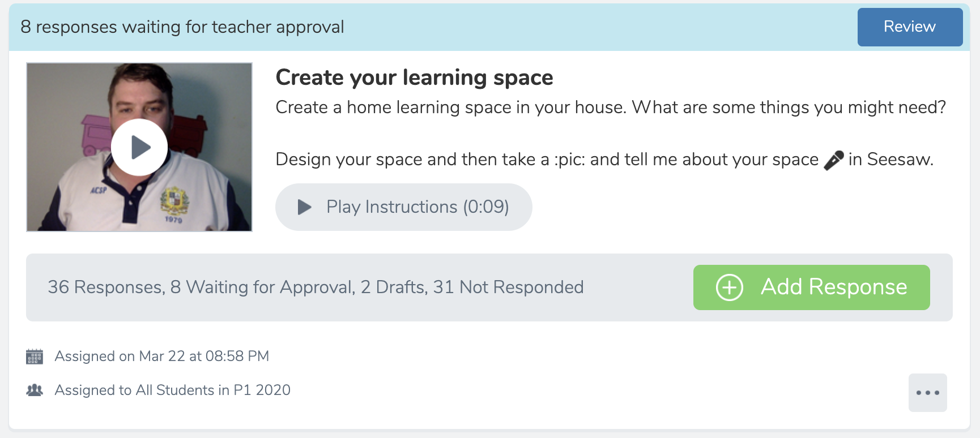Screen dimensions: 980x438
Task: Click the activity description about home learning space
Action: (x=611, y=108)
